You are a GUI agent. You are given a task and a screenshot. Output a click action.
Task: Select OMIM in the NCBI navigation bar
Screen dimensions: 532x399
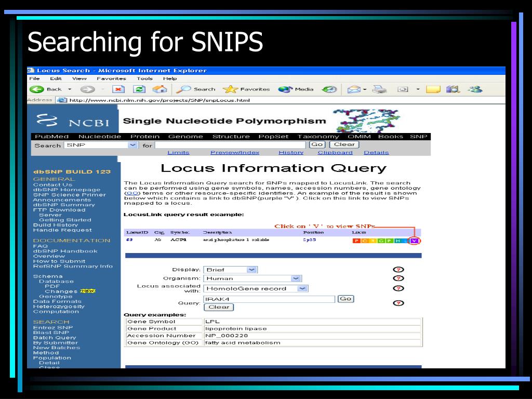(359, 137)
